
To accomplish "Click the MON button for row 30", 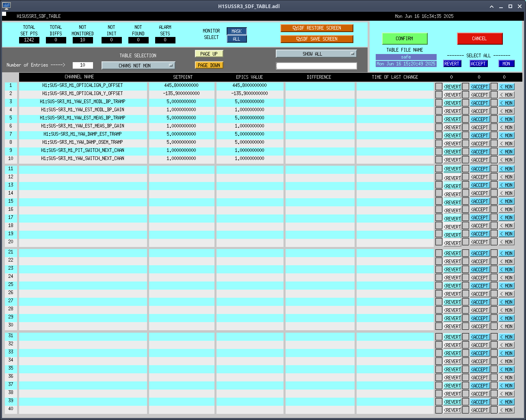I will (507, 327).
